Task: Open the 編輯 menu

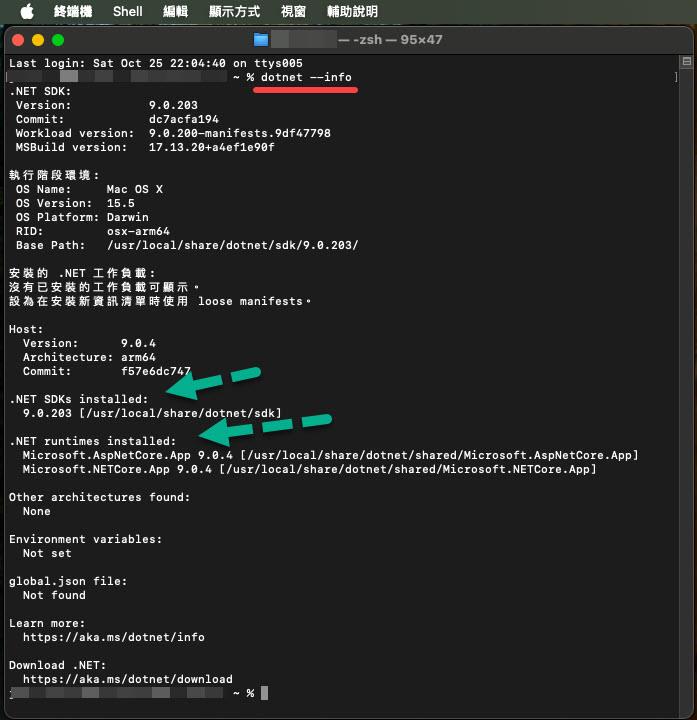Action: click(175, 11)
